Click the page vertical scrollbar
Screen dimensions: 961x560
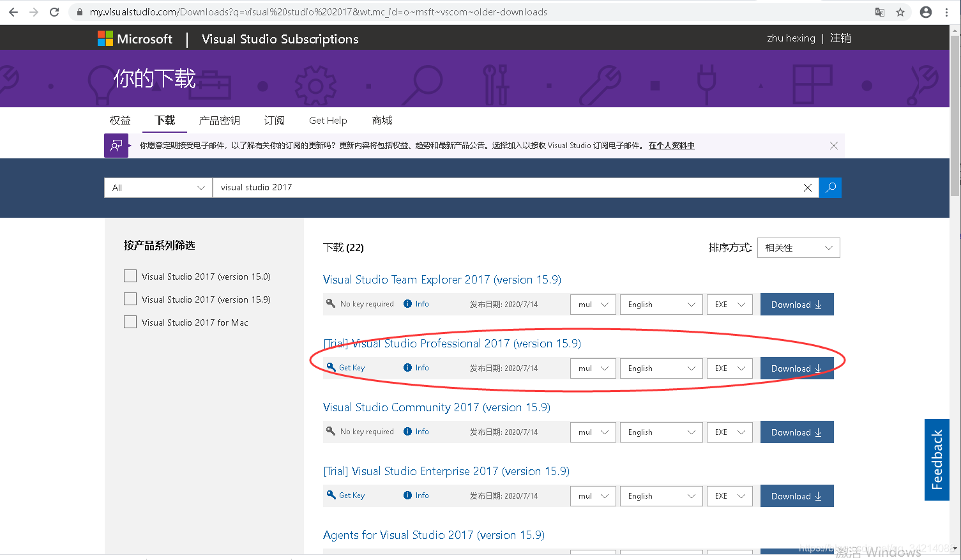[x=955, y=115]
